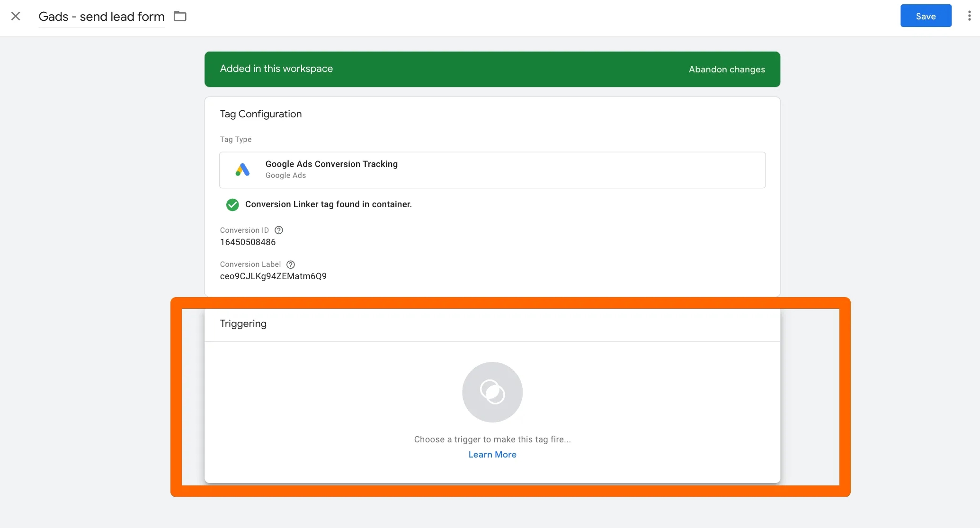Click the Conversion ID value 16450508486
Screen dimensions: 980x528
pyautogui.click(x=248, y=242)
